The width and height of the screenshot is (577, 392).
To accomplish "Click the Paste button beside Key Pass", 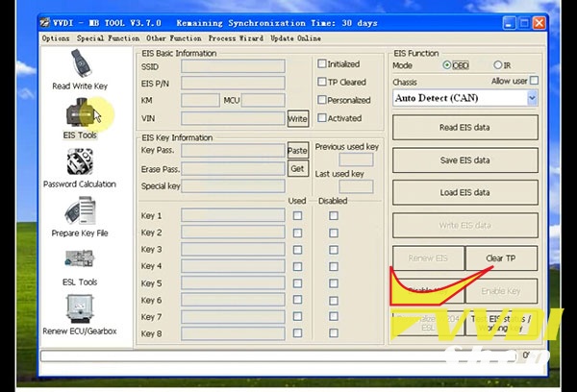I will [297, 150].
